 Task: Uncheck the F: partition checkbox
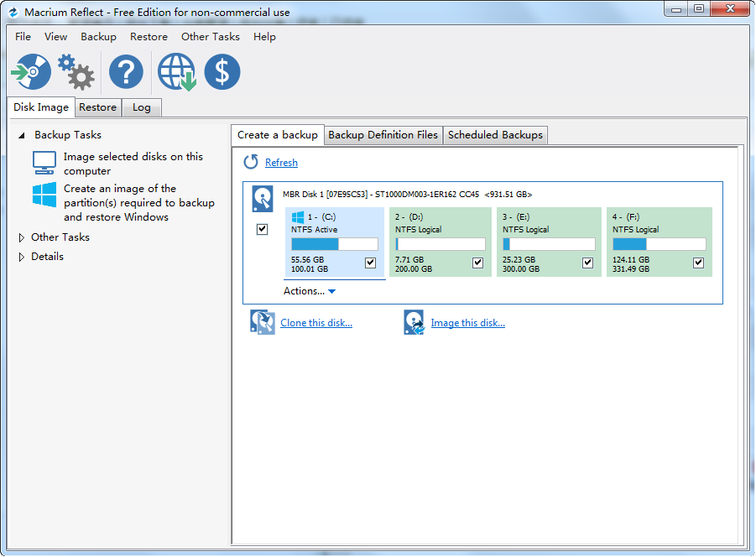click(x=698, y=263)
